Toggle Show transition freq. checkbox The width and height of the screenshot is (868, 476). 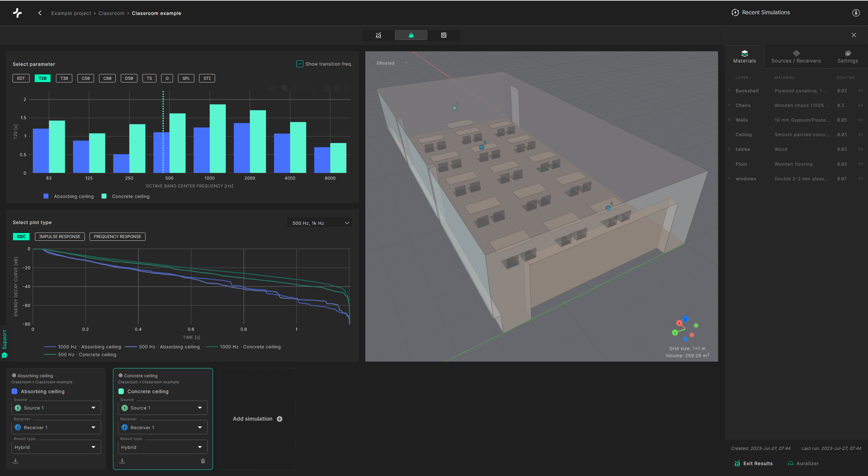coord(300,64)
